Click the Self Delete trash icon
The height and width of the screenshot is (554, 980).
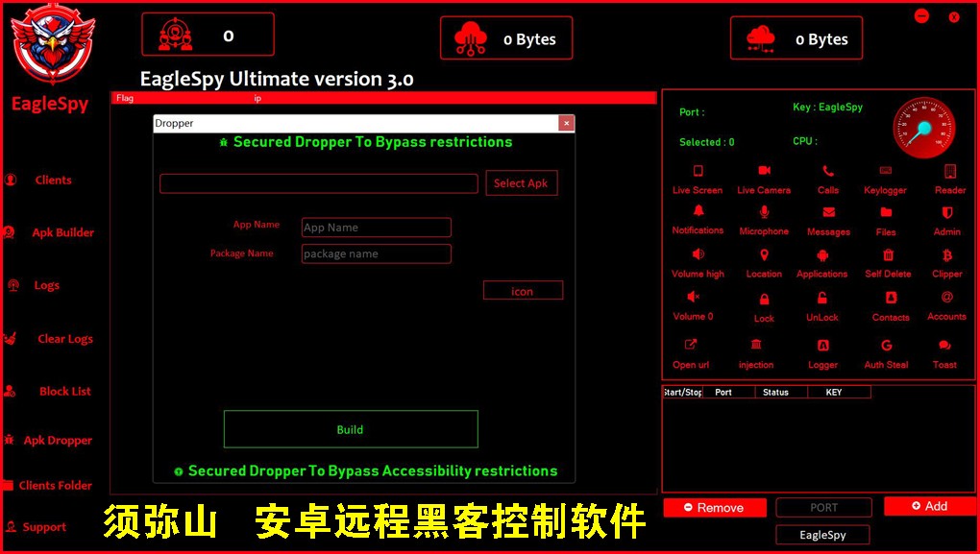888,254
